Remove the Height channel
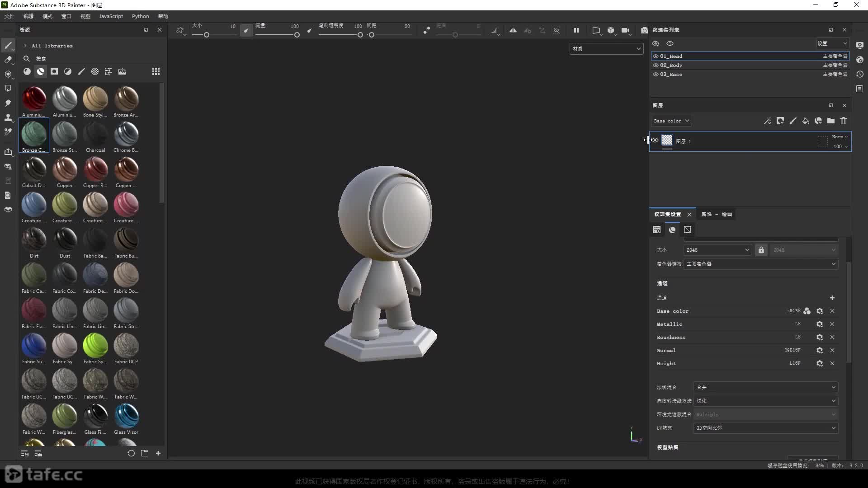Image resolution: width=868 pixels, height=488 pixels. click(x=832, y=363)
